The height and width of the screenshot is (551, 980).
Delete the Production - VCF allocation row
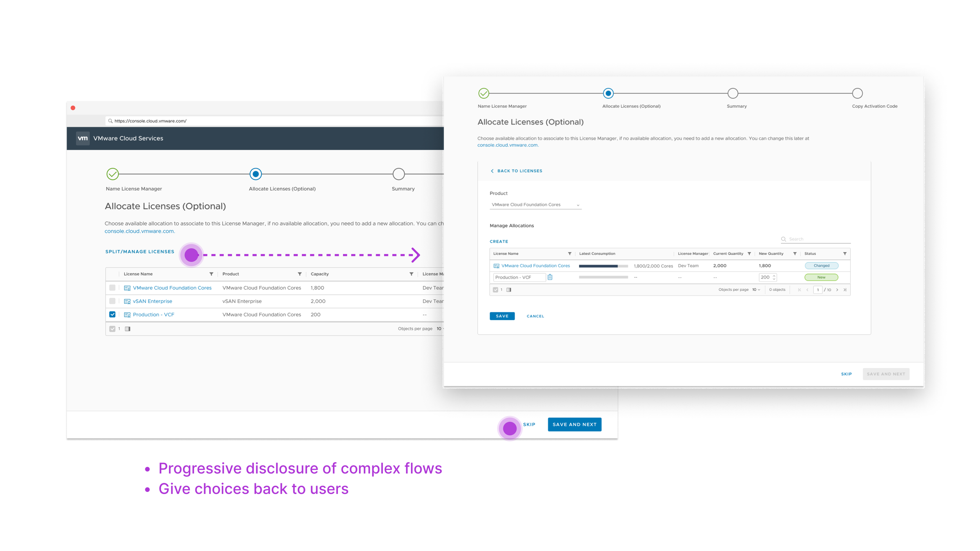tap(550, 277)
